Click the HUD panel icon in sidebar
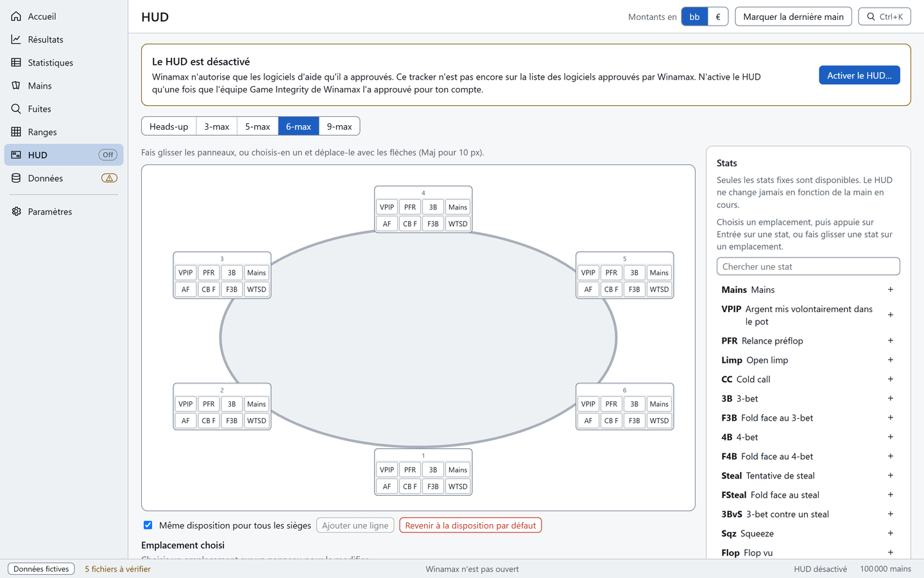 pos(16,155)
